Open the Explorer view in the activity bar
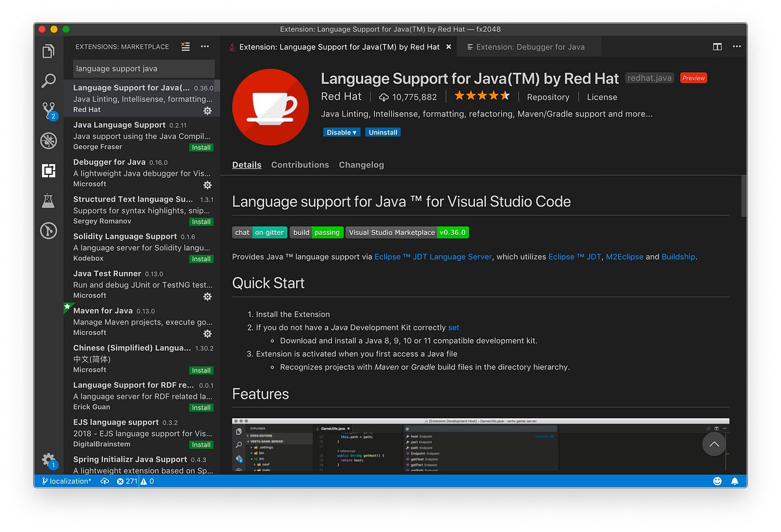781x532 pixels. pyautogui.click(x=49, y=50)
